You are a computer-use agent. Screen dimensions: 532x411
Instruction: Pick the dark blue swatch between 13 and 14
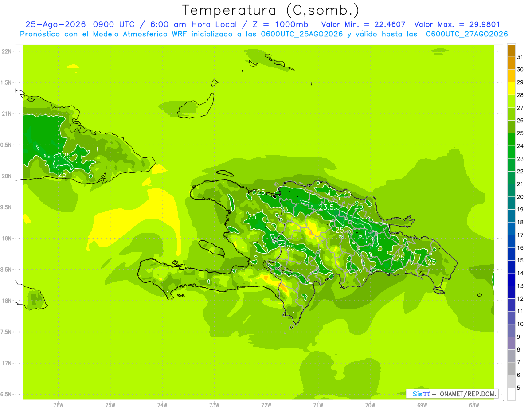pos(511,279)
